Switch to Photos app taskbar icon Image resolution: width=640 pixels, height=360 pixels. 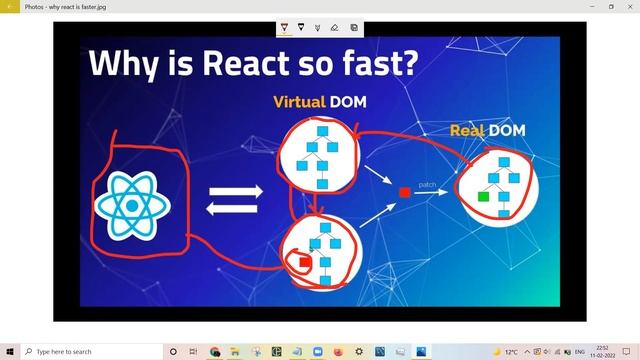click(421, 351)
